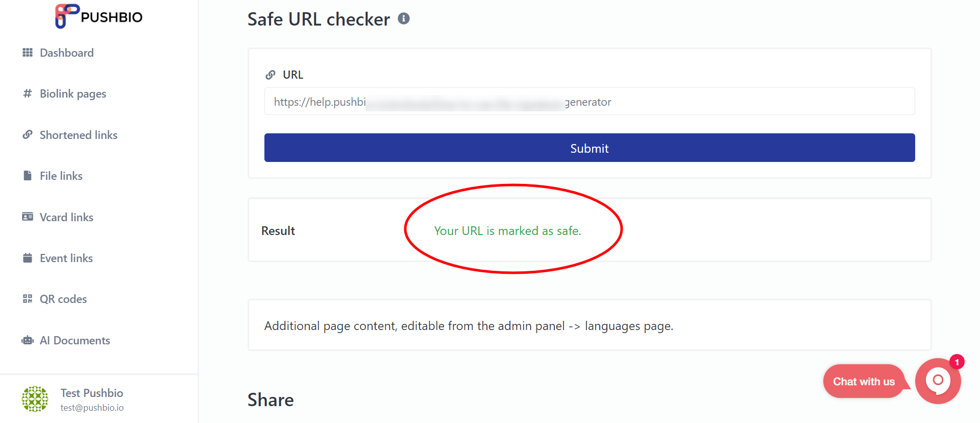This screenshot has height=423, width=980.
Task: Click the chat notification badge showing 1
Action: click(x=955, y=362)
